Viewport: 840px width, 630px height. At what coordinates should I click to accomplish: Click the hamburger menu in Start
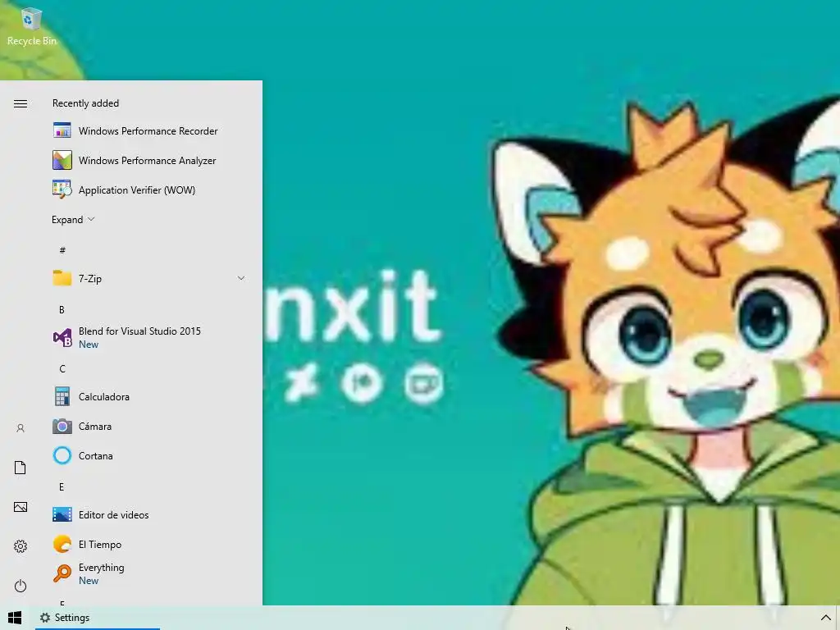coord(21,103)
